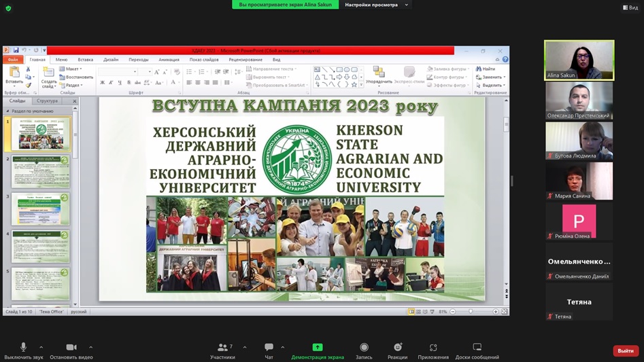Open the Заменить replace dropdown
The image size is (644, 362).
490,77
